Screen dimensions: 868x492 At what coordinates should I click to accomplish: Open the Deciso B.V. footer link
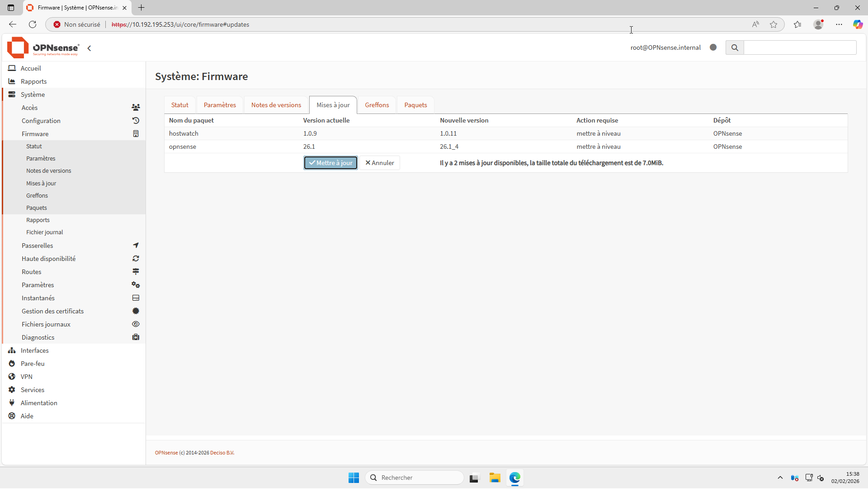(x=222, y=453)
